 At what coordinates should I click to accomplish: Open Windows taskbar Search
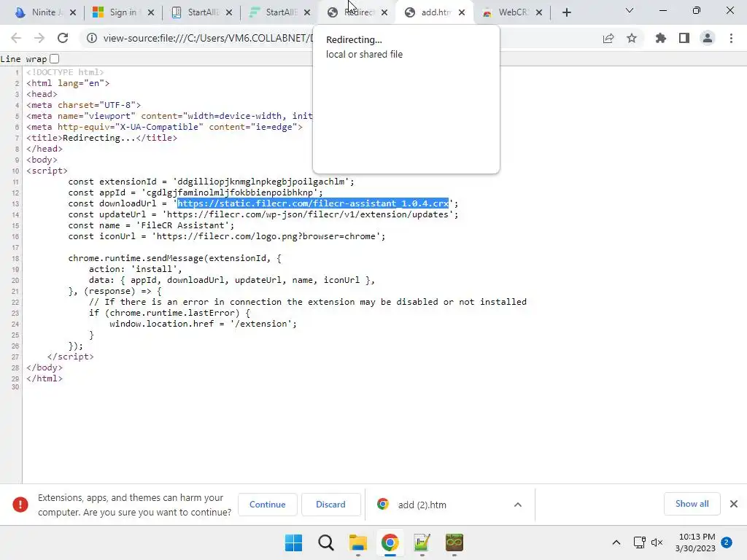pos(326,542)
